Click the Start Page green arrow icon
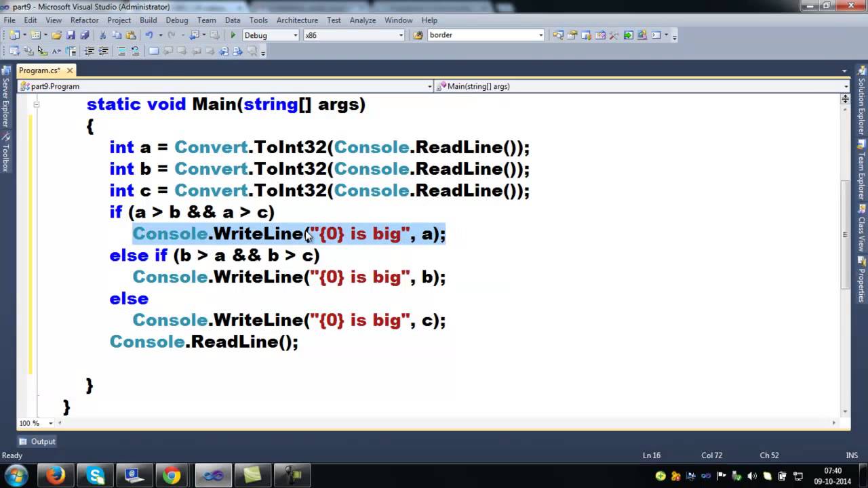 (x=629, y=35)
